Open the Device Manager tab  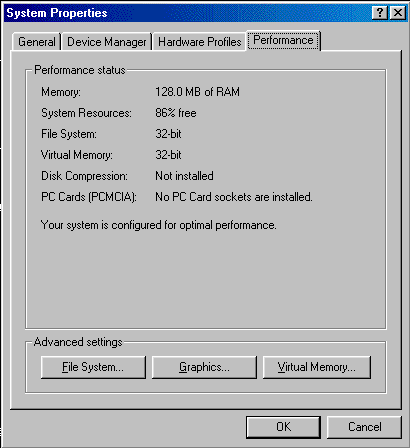pyautogui.click(x=107, y=42)
